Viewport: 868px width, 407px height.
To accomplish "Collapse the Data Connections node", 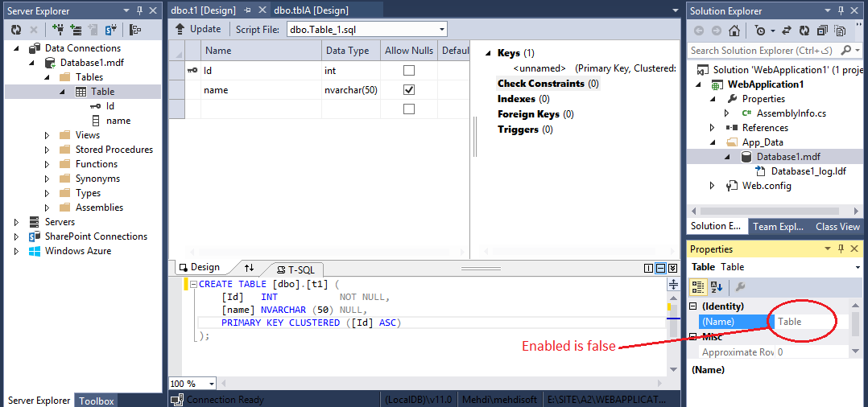I will click(x=17, y=48).
